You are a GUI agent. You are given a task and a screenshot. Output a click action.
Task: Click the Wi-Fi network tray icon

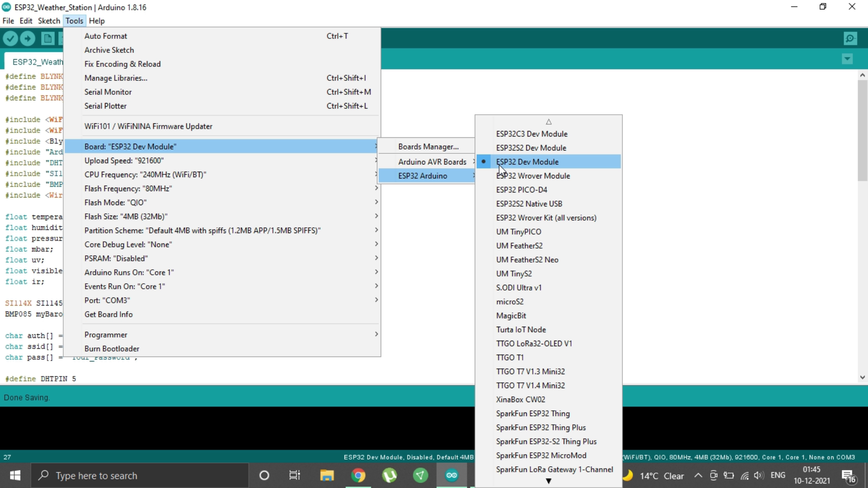pos(744,475)
